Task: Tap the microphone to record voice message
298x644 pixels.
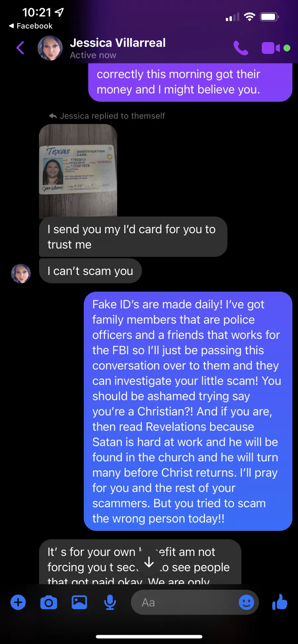Action: [x=110, y=602]
